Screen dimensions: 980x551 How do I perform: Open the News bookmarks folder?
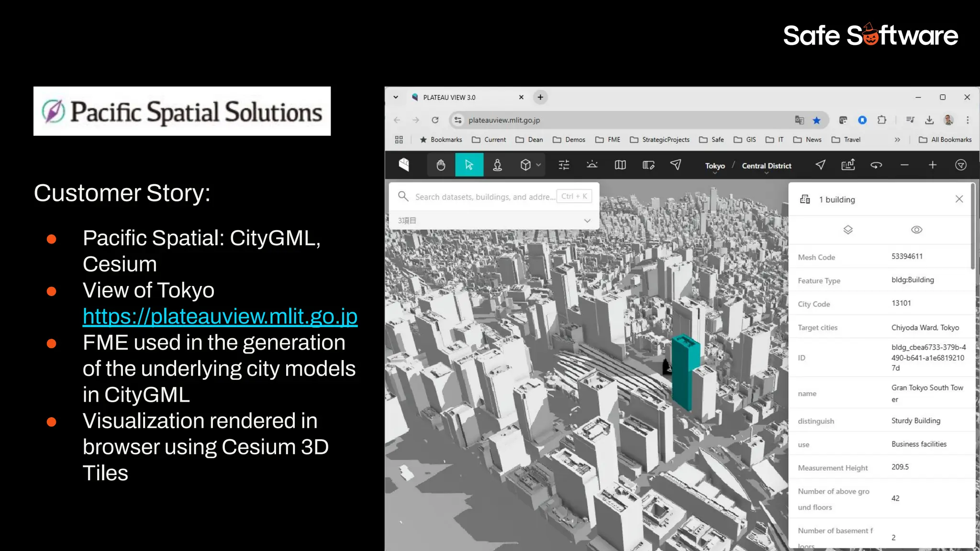808,140
